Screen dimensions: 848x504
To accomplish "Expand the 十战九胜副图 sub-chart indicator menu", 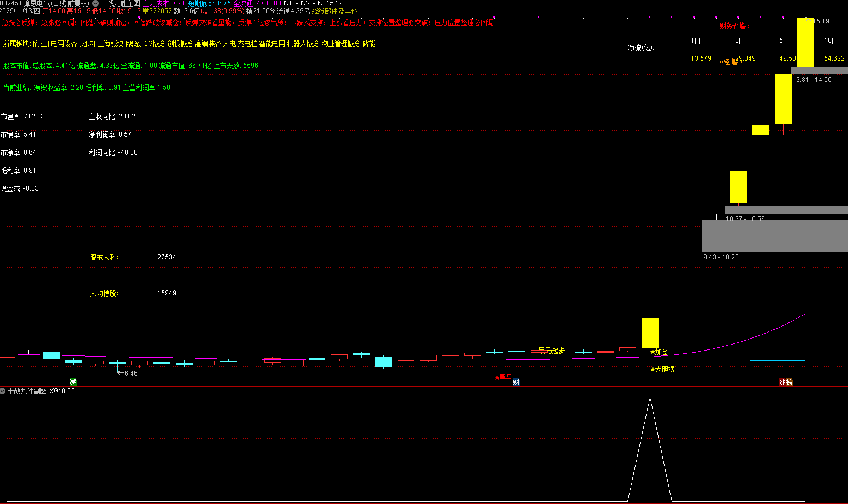I will [x=3, y=391].
